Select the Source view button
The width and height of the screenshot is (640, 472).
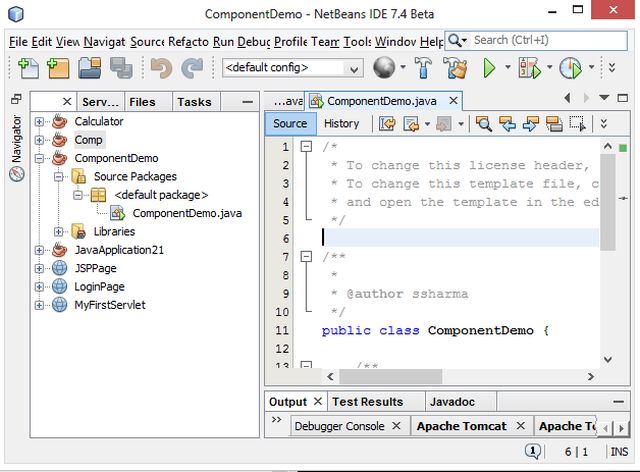click(x=290, y=124)
